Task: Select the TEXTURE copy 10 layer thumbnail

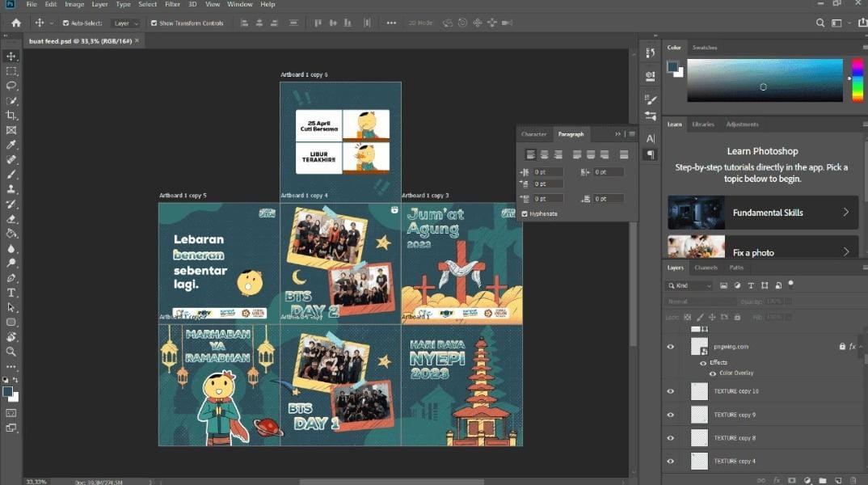Action: 699,391
